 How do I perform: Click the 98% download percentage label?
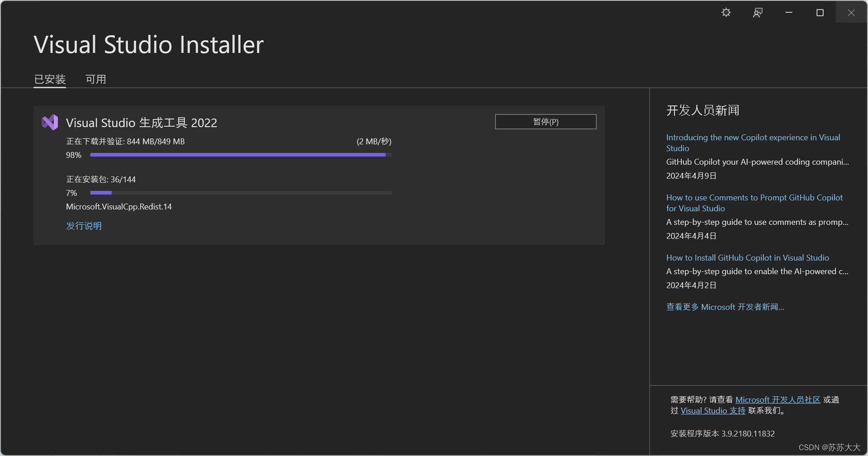[74, 155]
